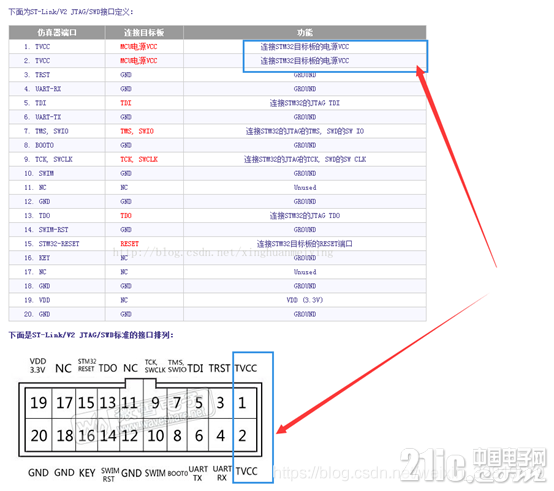Select the '5. TDI' port cell
Screen dimensions: 554x491
57,103
